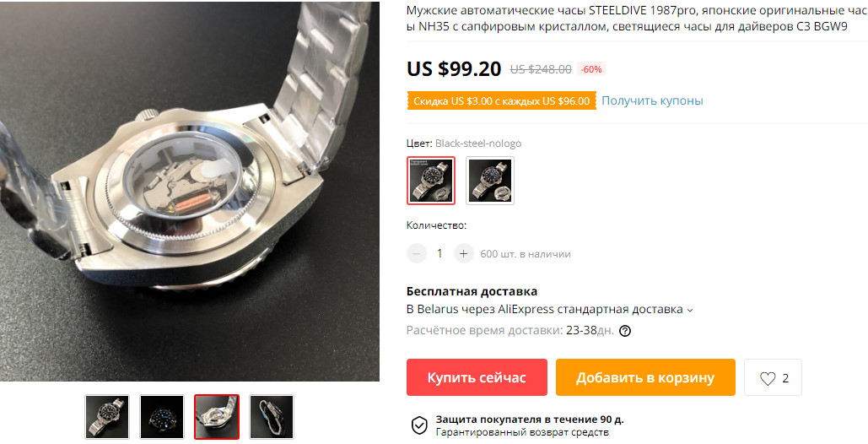Viewport: 868px width, 444px height.
Task: Show the fourth clasp thumbnail
Action: 272,417
